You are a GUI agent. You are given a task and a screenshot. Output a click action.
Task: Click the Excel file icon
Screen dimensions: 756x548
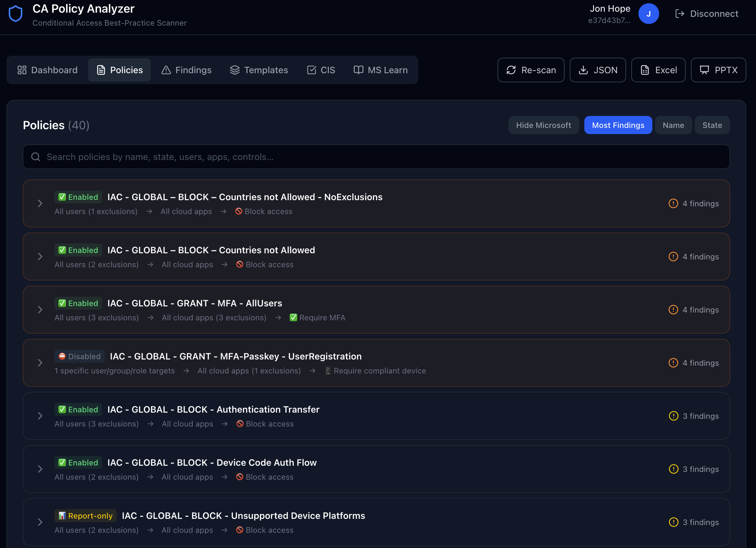[645, 70]
